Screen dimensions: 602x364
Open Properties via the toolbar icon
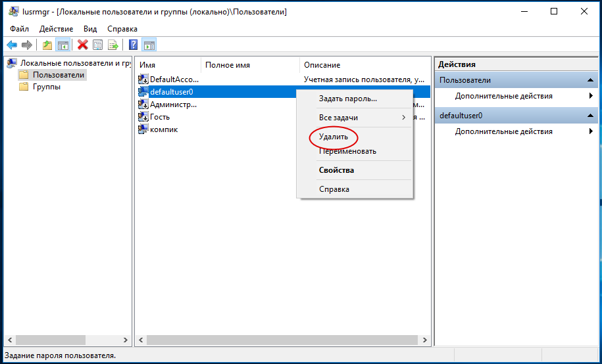point(98,45)
